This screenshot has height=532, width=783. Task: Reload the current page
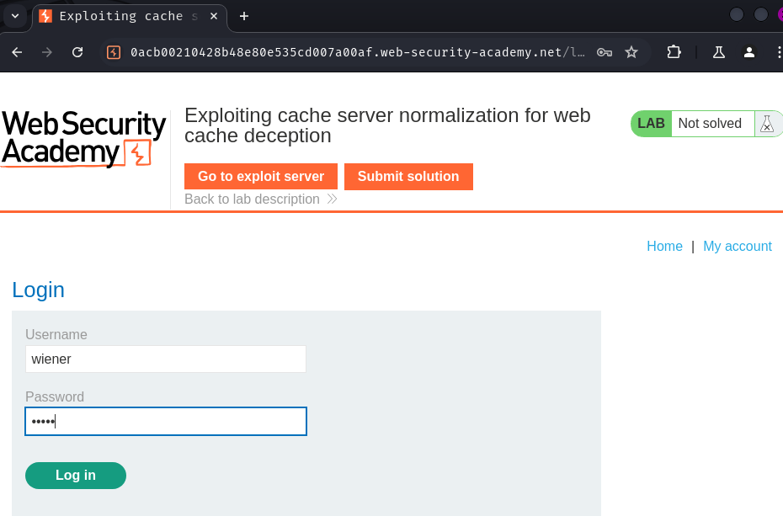coord(77,52)
